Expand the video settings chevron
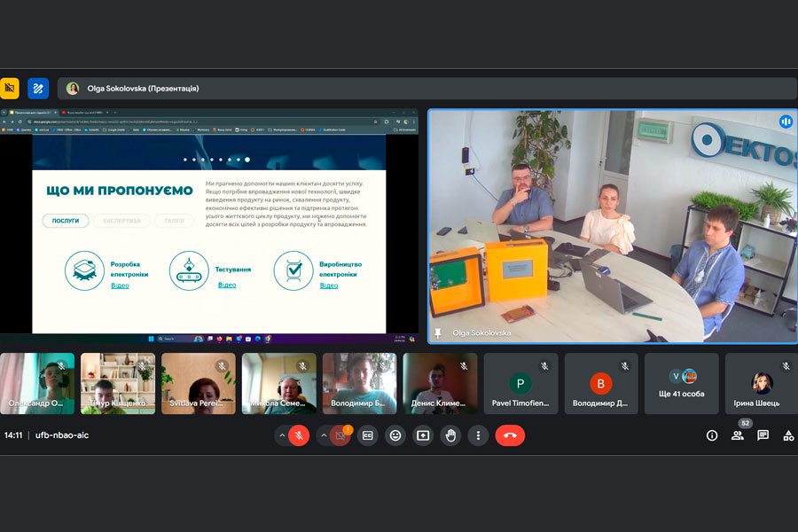The image size is (798, 532). [323, 435]
